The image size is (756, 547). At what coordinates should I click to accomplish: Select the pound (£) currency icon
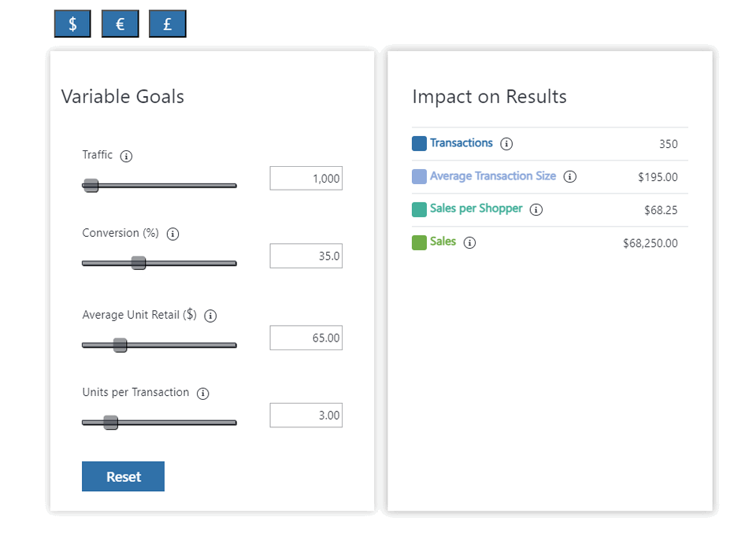tap(167, 24)
